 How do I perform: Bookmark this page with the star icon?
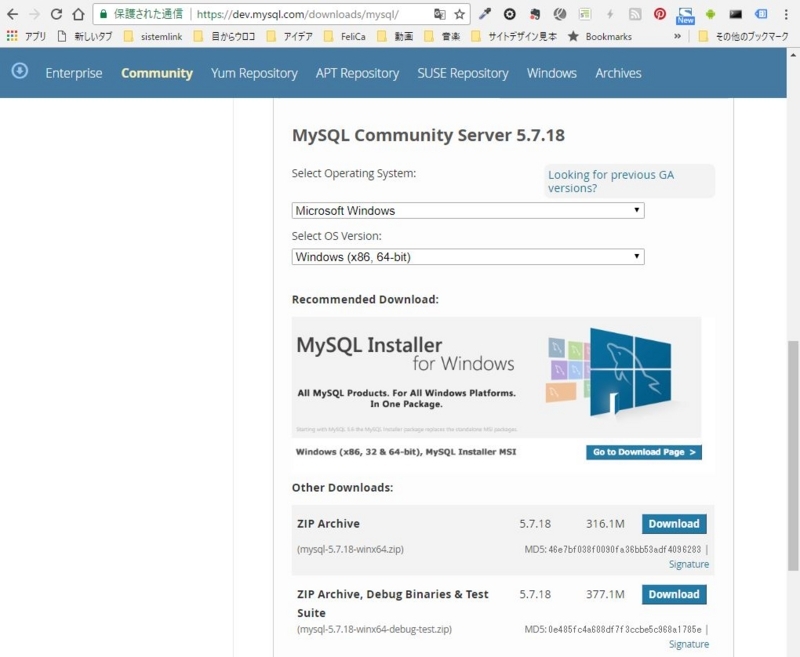click(x=459, y=14)
